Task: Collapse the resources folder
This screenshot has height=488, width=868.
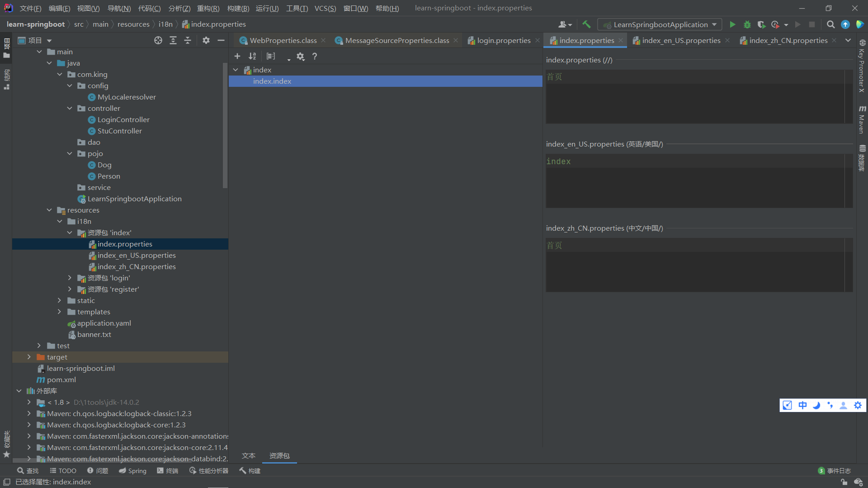Action: (49, 210)
